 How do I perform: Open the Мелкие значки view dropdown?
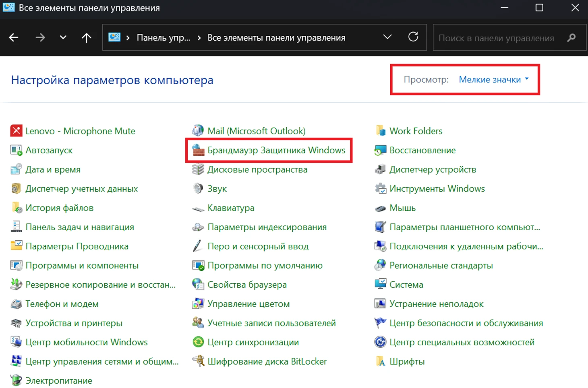pyautogui.click(x=493, y=80)
